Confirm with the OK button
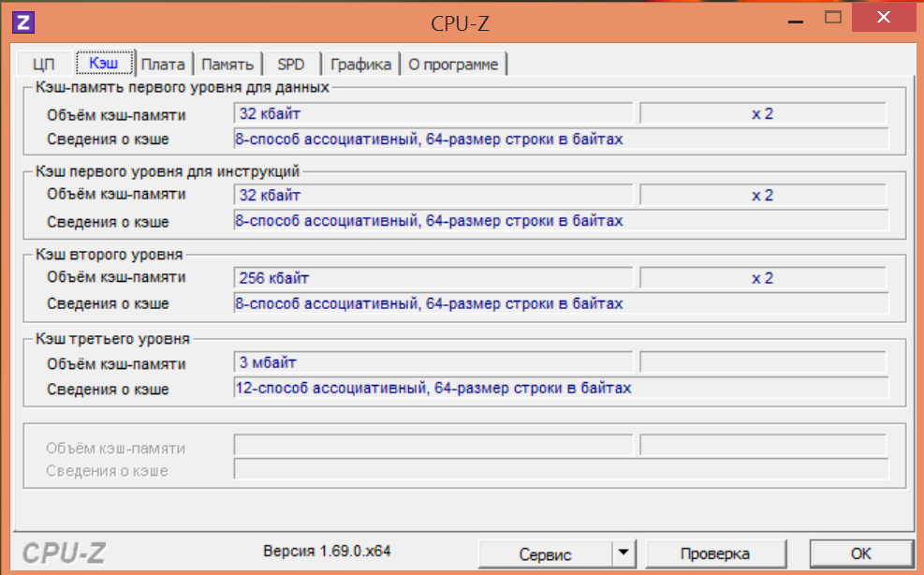 click(860, 553)
